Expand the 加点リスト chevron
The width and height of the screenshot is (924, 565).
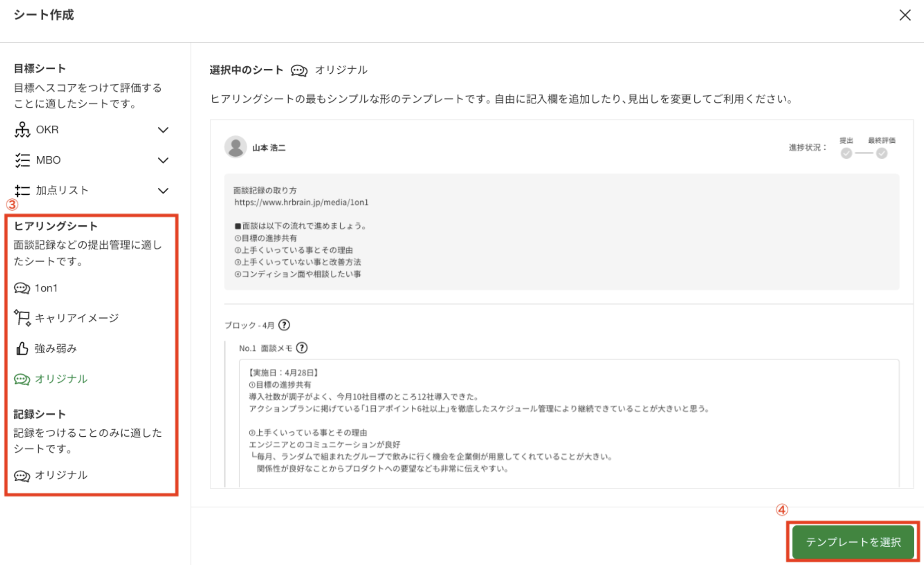163,191
